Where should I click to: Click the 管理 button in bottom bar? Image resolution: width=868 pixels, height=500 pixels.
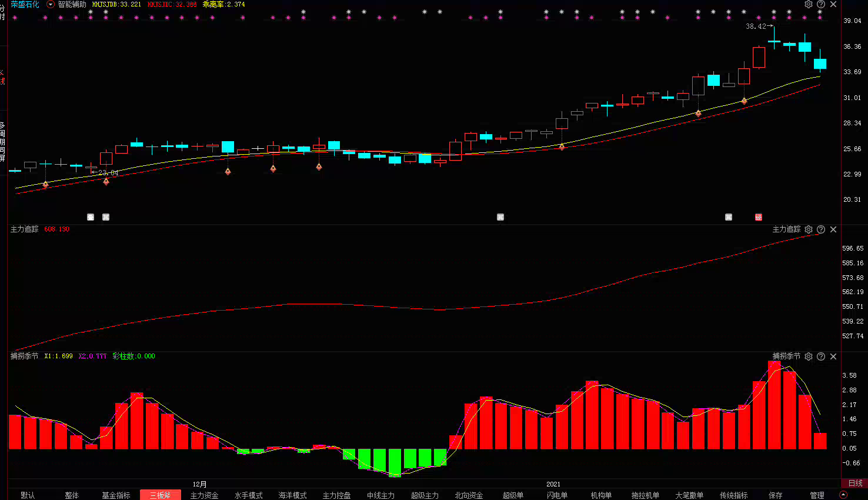[817, 495]
